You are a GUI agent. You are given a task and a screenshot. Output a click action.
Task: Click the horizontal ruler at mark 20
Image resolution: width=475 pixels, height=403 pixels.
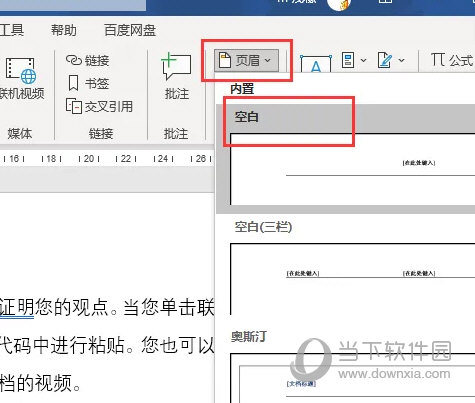click(89, 159)
